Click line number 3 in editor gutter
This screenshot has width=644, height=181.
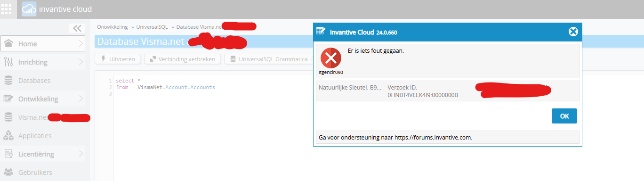(110, 94)
